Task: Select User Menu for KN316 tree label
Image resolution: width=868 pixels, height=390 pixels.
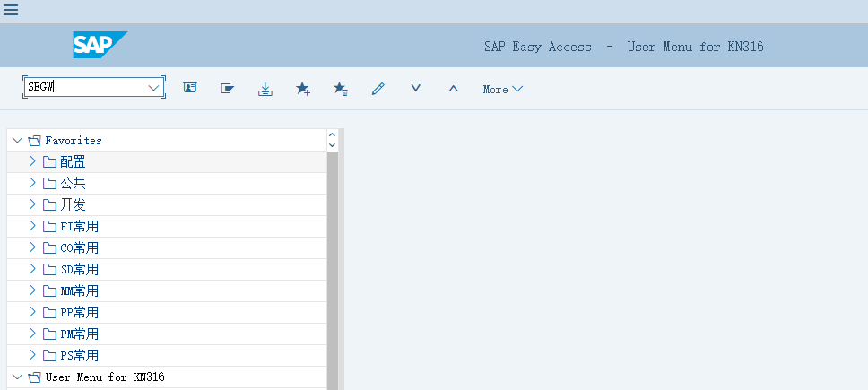Action: click(105, 377)
